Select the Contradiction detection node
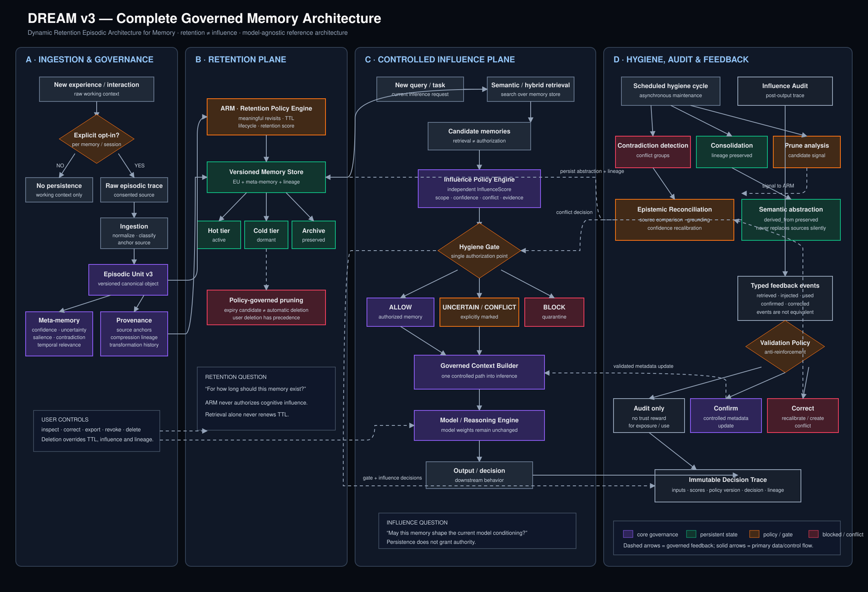This screenshot has width=868, height=592. tap(653, 152)
